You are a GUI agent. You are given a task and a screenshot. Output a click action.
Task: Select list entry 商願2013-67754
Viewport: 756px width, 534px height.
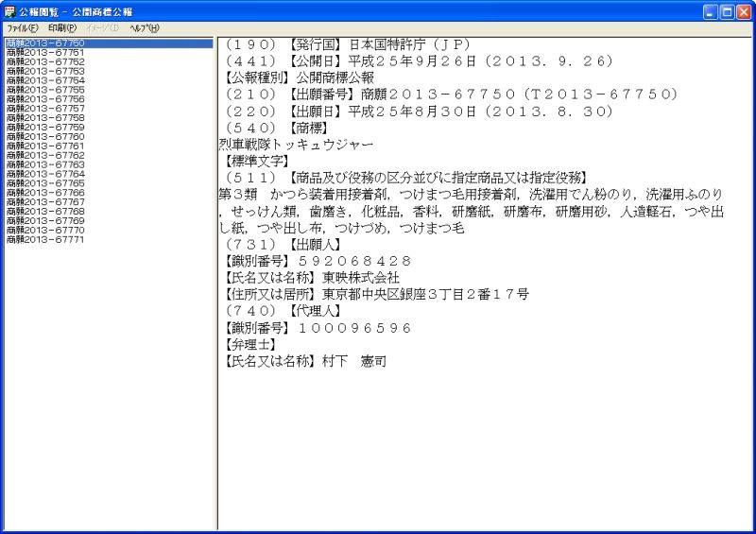[45, 80]
